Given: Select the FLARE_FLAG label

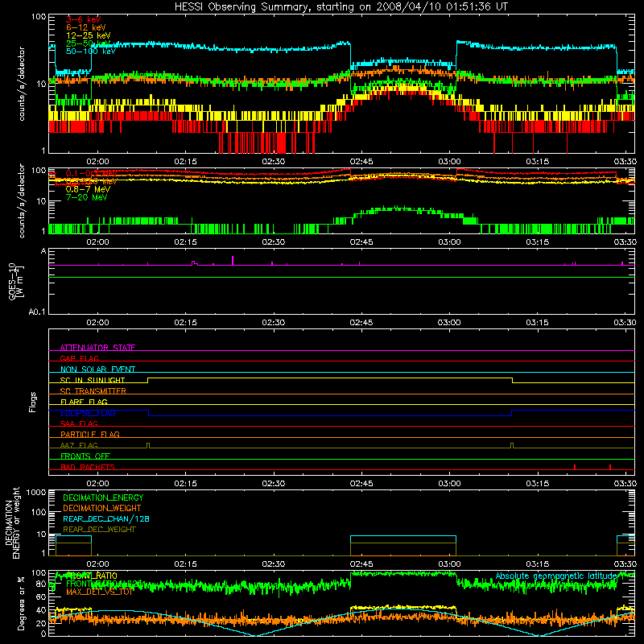Looking at the screenshot, I should 84,402.
